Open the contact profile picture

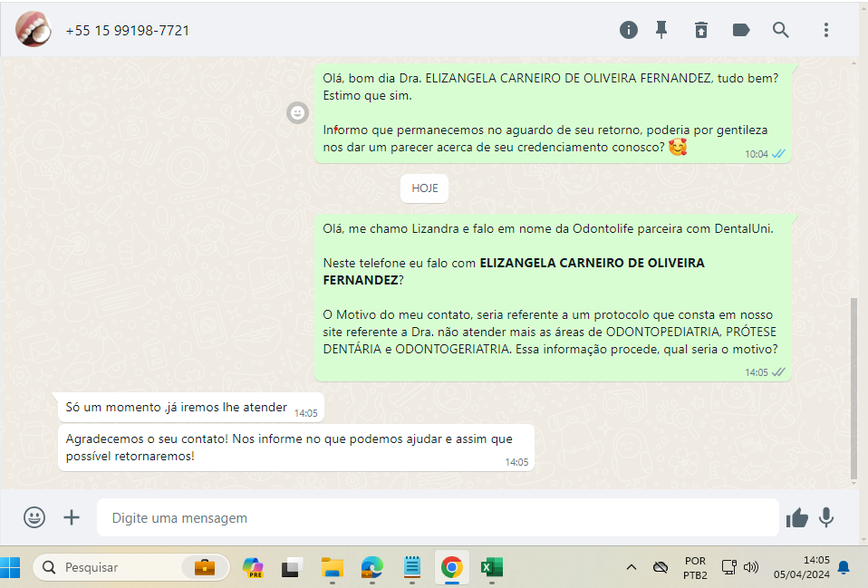(34, 29)
